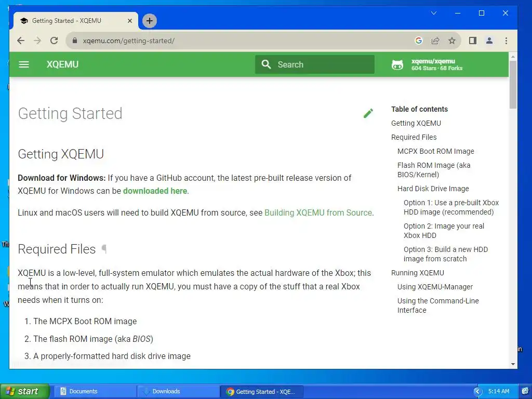The height and width of the screenshot is (399, 532).
Task: Click the search magnifier icon
Action: (267, 64)
